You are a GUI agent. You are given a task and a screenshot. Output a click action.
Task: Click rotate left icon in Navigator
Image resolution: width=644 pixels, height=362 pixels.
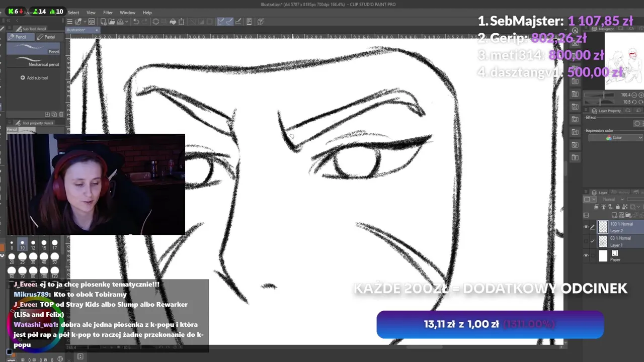pyautogui.click(x=634, y=102)
